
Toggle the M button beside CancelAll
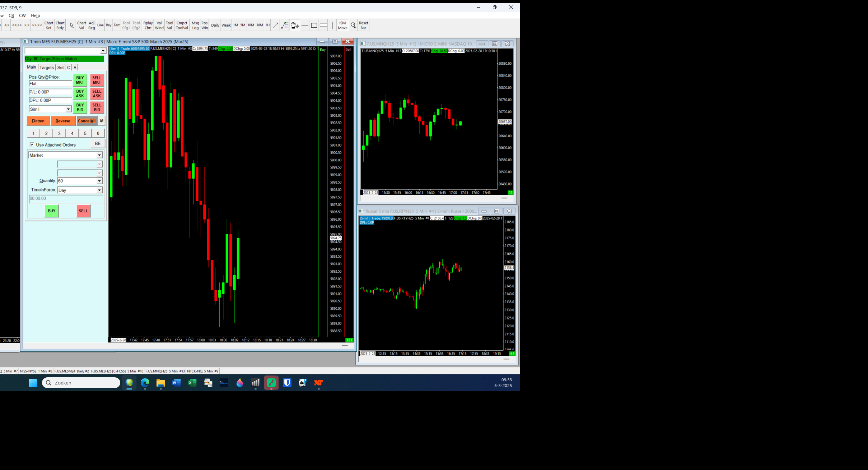(x=102, y=121)
